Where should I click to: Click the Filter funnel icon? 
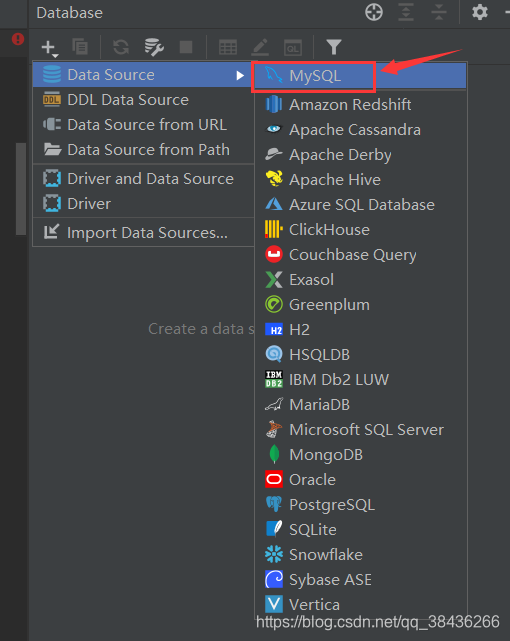[333, 47]
